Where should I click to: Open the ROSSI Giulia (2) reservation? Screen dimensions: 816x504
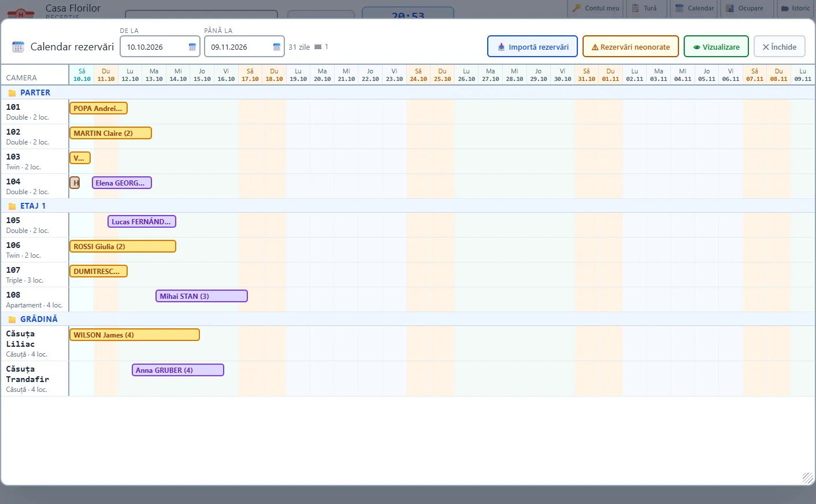(123, 246)
